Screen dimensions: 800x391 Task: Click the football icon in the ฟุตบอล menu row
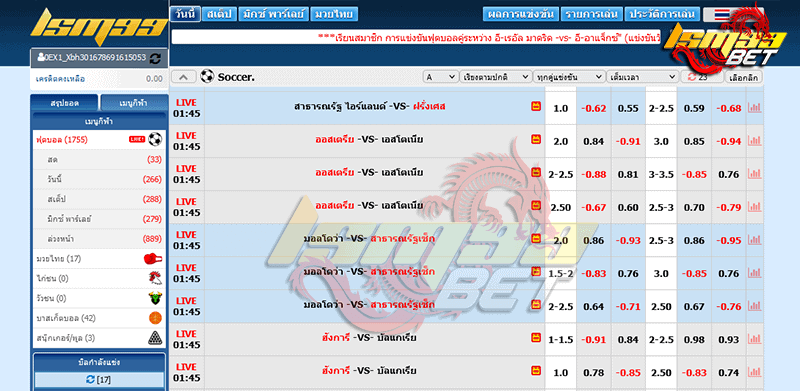pos(155,139)
